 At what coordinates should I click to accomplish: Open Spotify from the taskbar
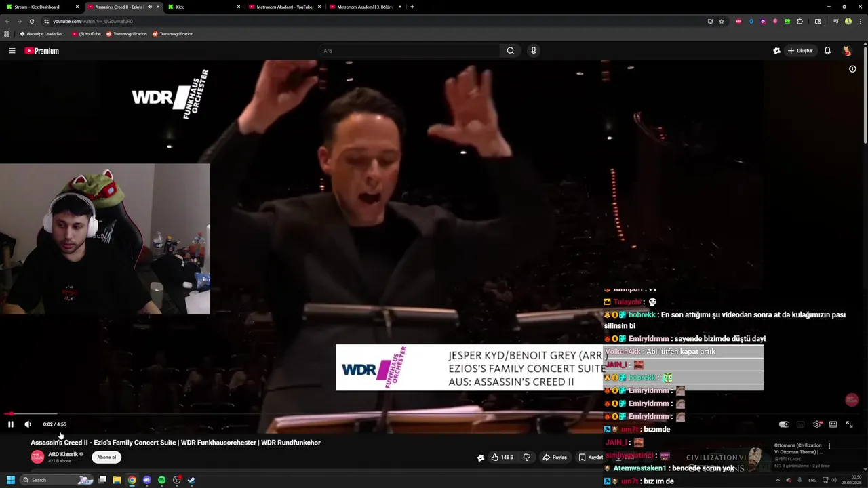161,480
